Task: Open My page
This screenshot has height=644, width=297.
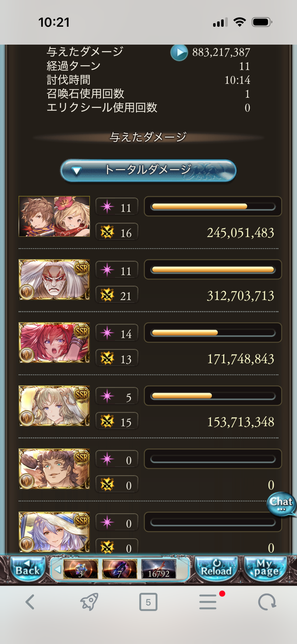Action: pos(266,569)
